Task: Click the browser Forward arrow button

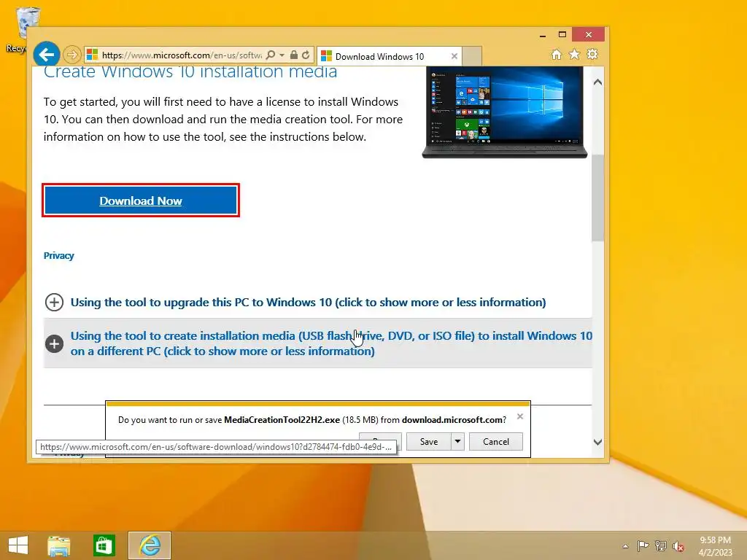Action: click(x=72, y=55)
